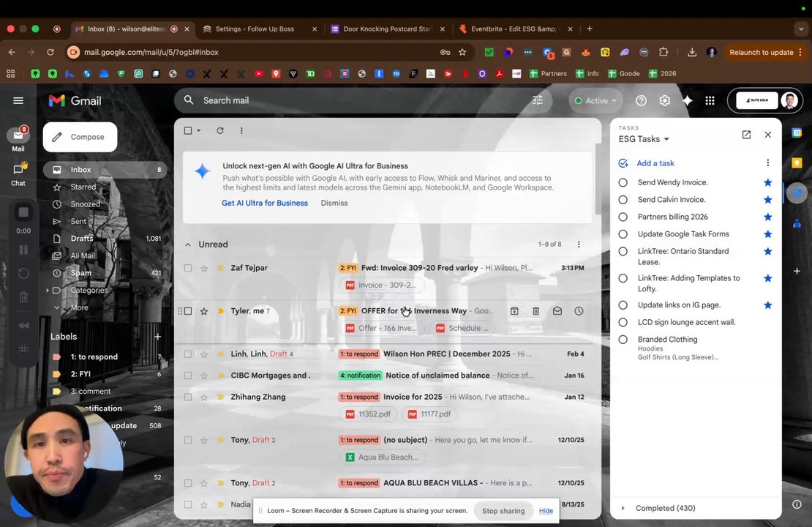Mark Update Google Task Forms complete
Image resolution: width=812 pixels, height=527 pixels.
[x=623, y=234]
